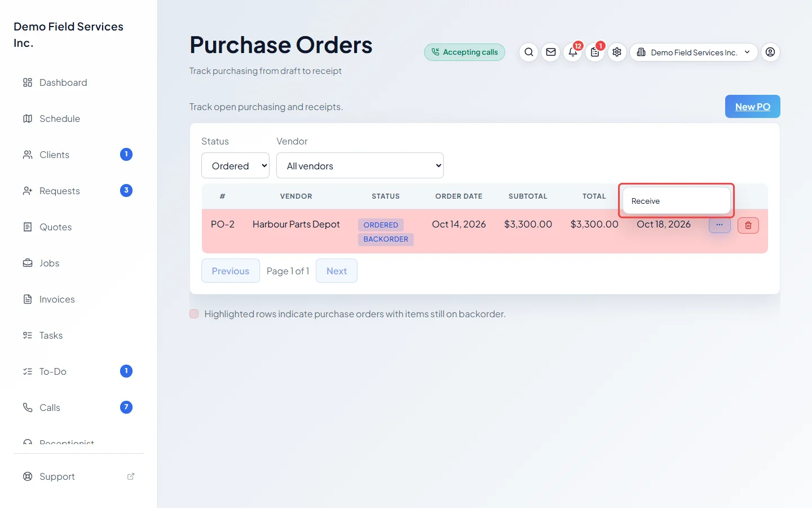Click the Jobs briefcase icon in sidebar
812x508 pixels.
28,263
